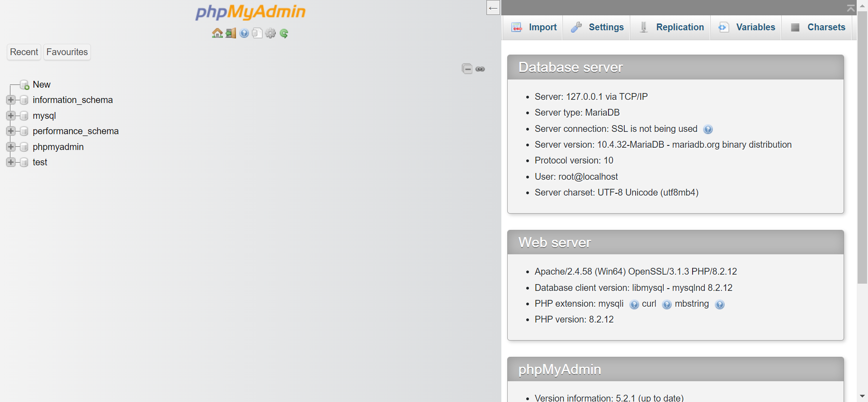The height and width of the screenshot is (402, 868).
Task: Click the test database icon
Action: pos(24,162)
